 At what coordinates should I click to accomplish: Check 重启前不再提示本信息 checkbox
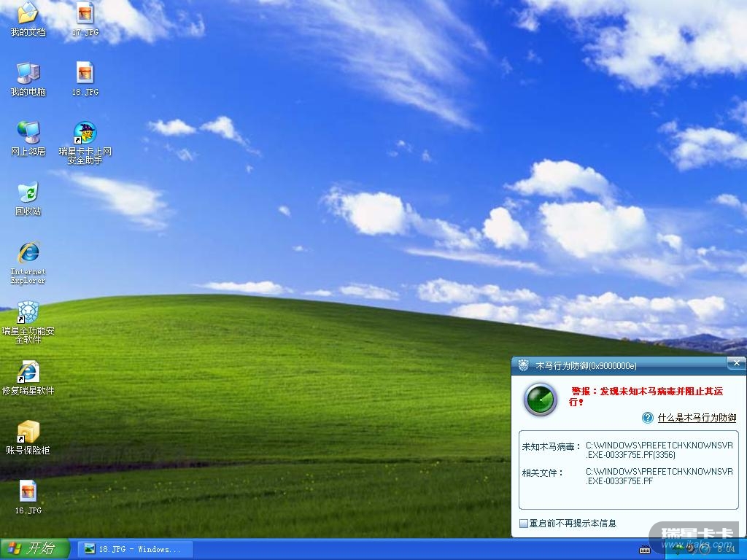click(524, 524)
